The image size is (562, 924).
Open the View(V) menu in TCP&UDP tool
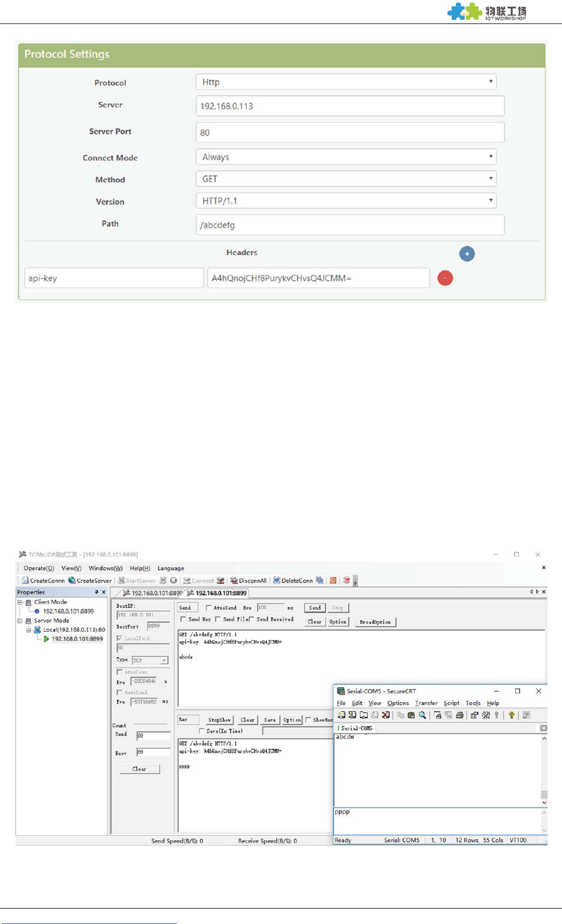pyautogui.click(x=71, y=568)
